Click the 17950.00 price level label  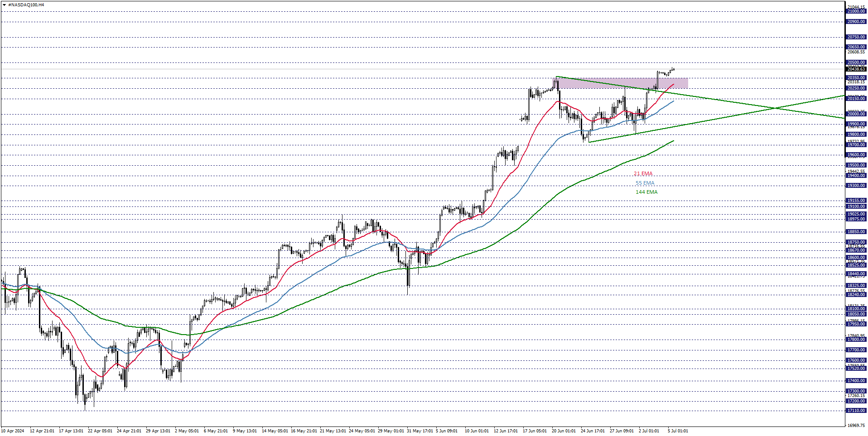click(856, 324)
